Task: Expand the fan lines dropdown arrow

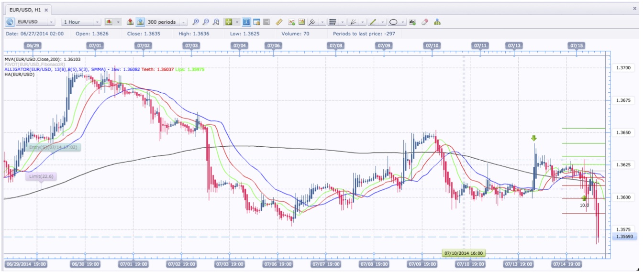Action: pos(364,22)
